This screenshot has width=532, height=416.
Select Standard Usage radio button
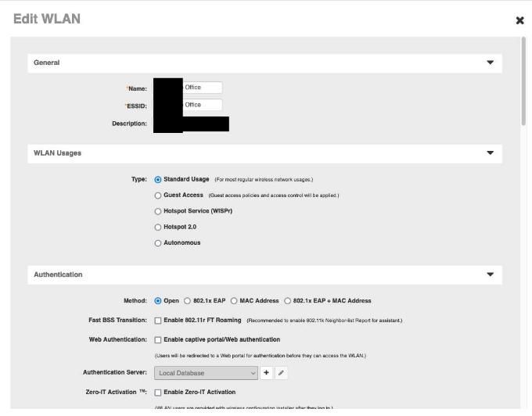coord(158,180)
